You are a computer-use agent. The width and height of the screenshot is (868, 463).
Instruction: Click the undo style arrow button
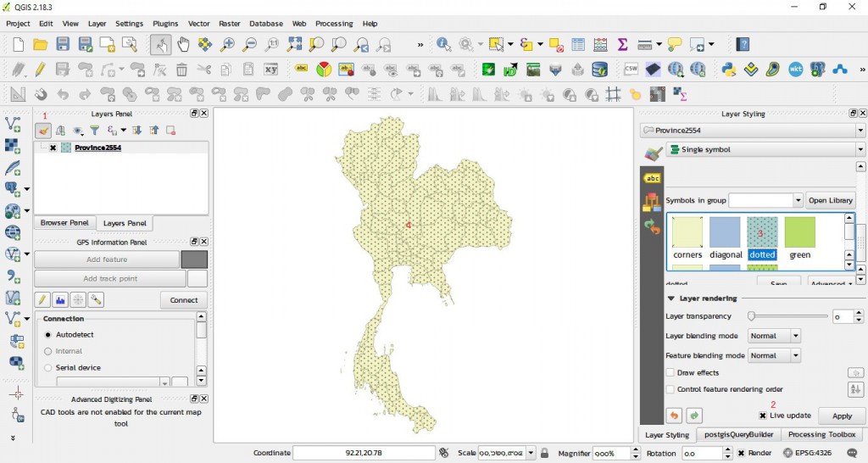click(x=674, y=416)
